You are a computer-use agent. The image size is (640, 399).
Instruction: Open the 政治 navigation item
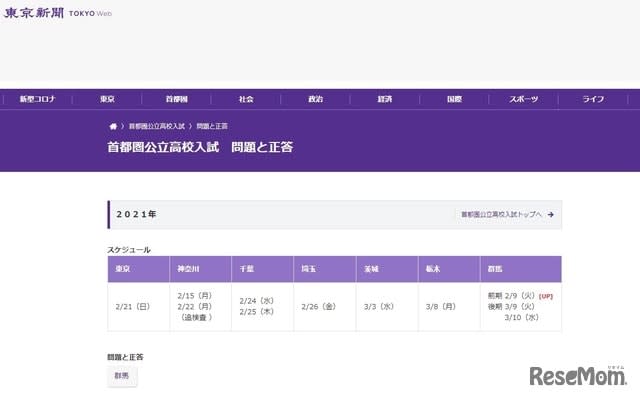pos(316,99)
